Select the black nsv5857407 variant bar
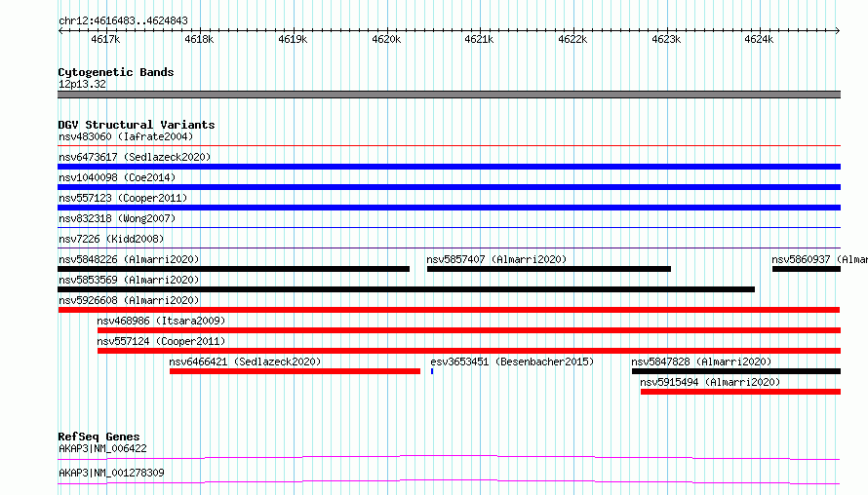Image resolution: width=868 pixels, height=495 pixels. coord(548,269)
